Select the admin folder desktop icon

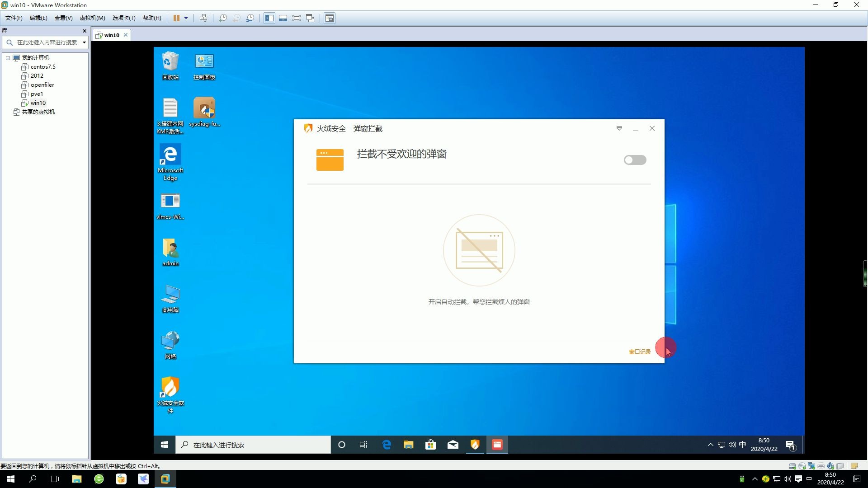point(170,253)
